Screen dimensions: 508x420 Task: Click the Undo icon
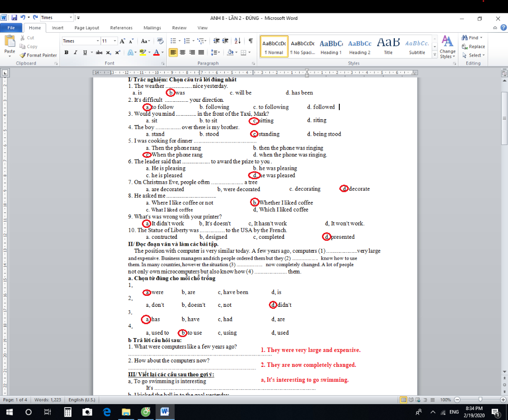click(23, 17)
